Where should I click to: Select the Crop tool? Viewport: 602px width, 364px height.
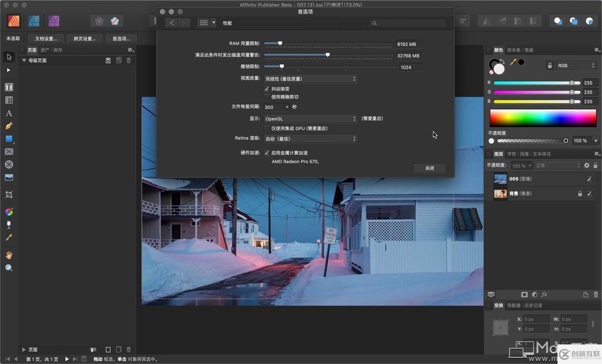click(9, 195)
